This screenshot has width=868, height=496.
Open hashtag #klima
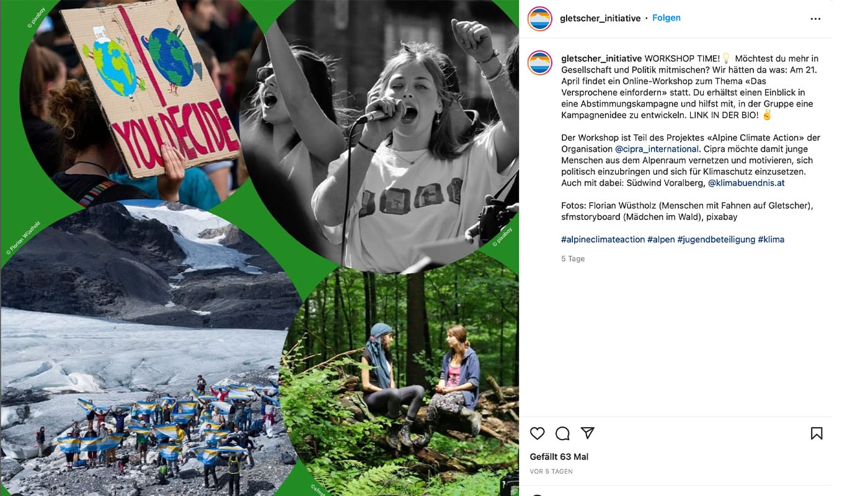click(771, 239)
